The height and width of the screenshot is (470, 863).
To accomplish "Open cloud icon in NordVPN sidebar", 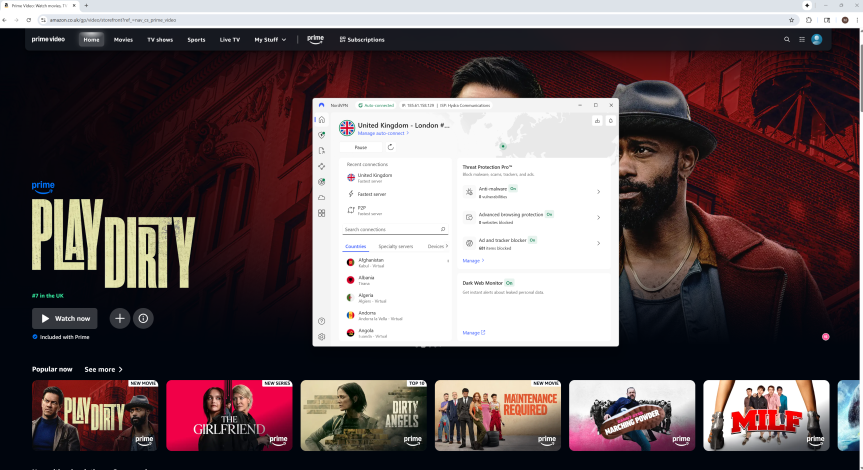I will (x=322, y=197).
